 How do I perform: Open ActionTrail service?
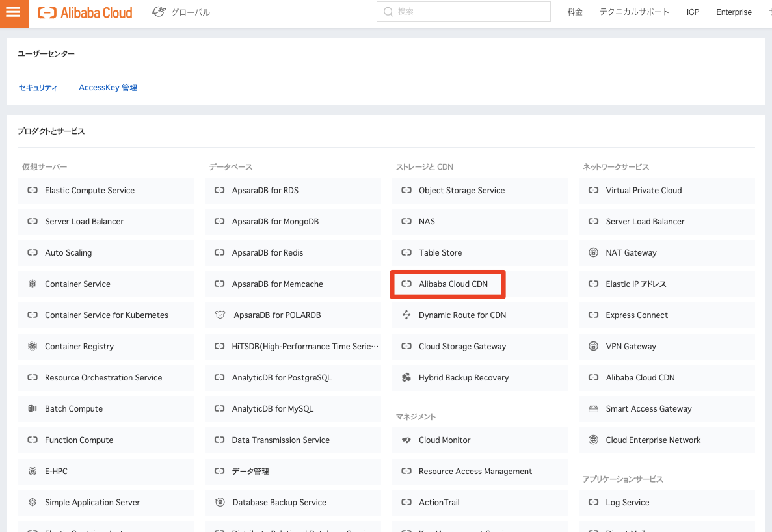[x=480, y=502]
